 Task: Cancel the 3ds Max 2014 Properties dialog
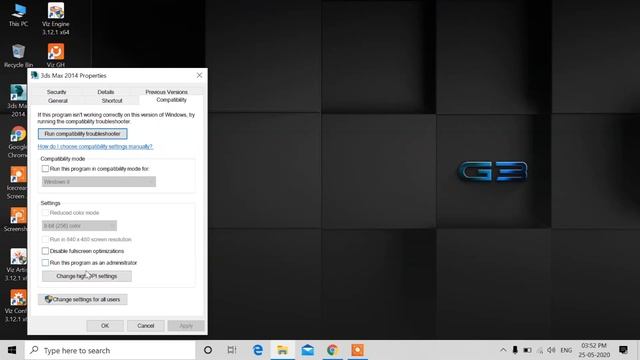click(145, 326)
